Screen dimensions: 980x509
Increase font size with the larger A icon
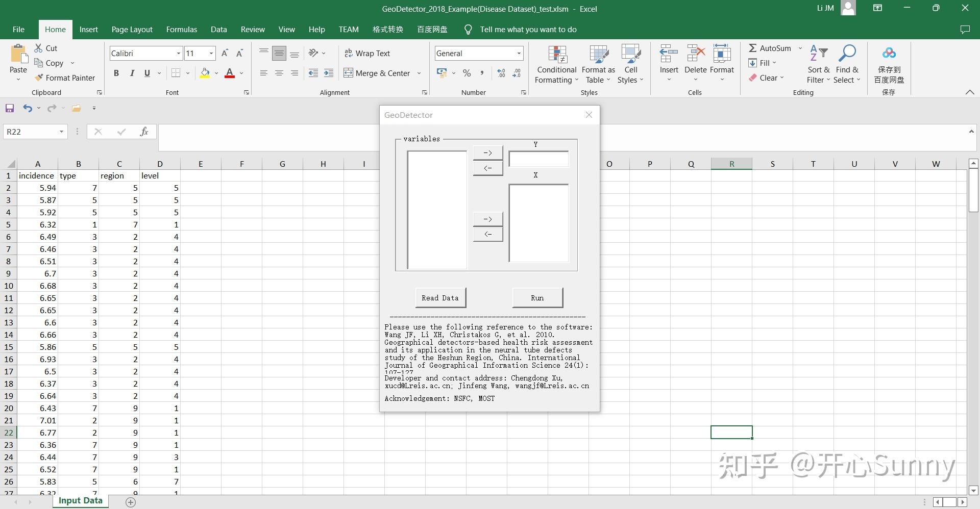[x=225, y=53]
